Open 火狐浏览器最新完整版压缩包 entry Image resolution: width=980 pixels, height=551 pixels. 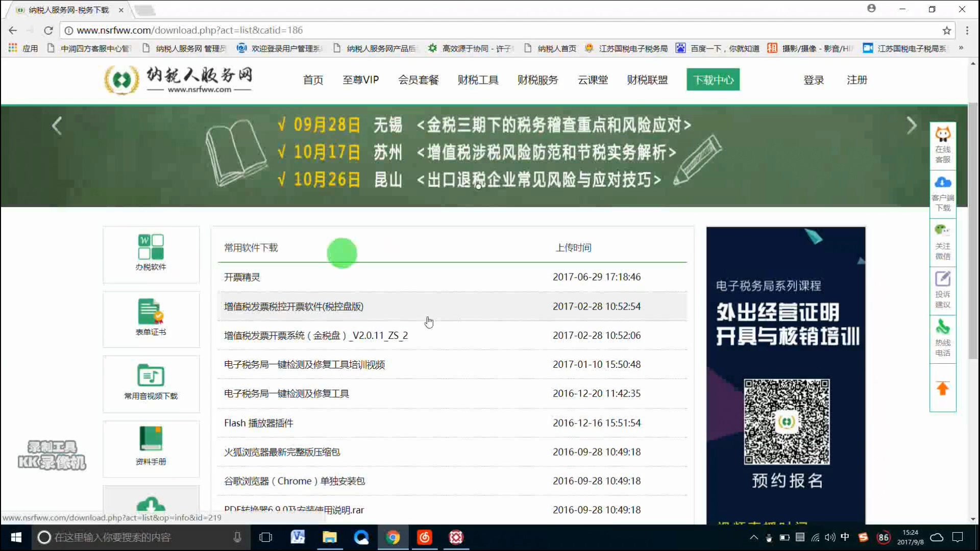282,452
